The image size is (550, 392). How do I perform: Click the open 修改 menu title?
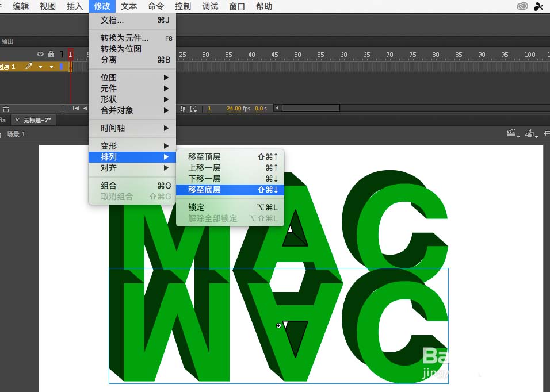click(x=102, y=6)
